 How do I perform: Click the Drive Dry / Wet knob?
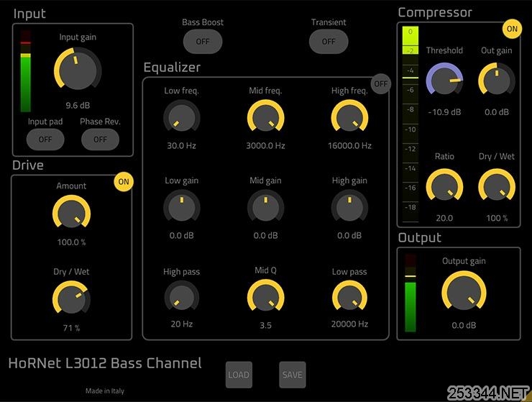coord(71,298)
